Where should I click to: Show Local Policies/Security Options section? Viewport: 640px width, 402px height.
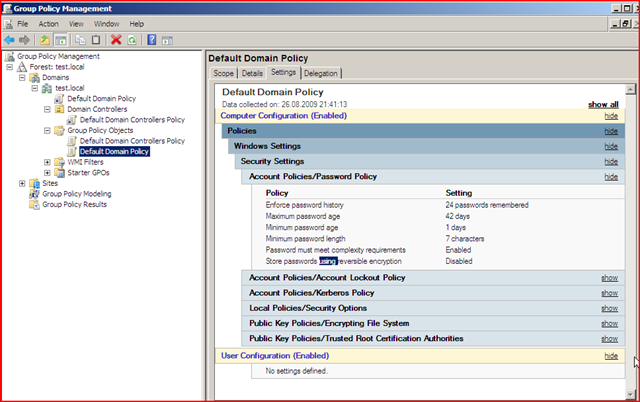tap(609, 308)
